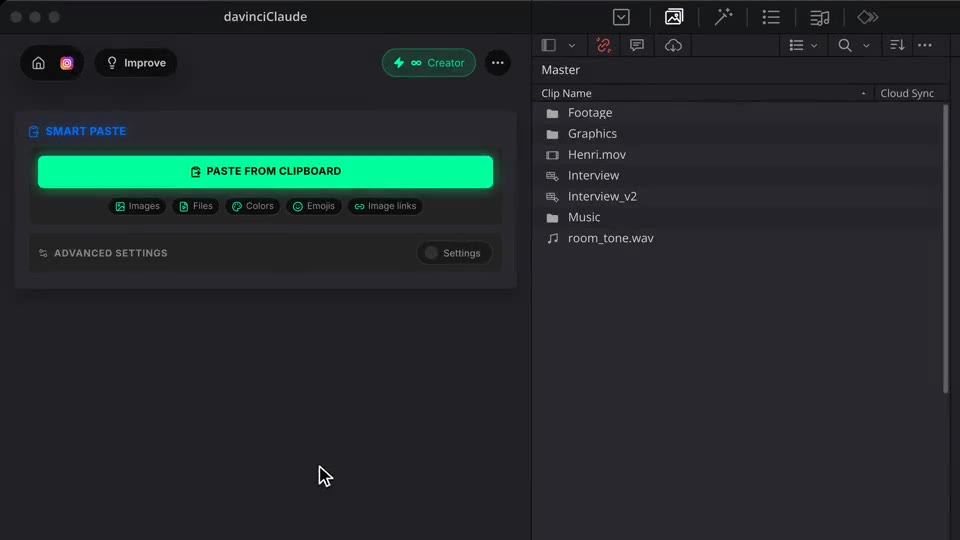Click the Instagram icon next to home
Viewport: 960px width, 540px height.
point(67,63)
